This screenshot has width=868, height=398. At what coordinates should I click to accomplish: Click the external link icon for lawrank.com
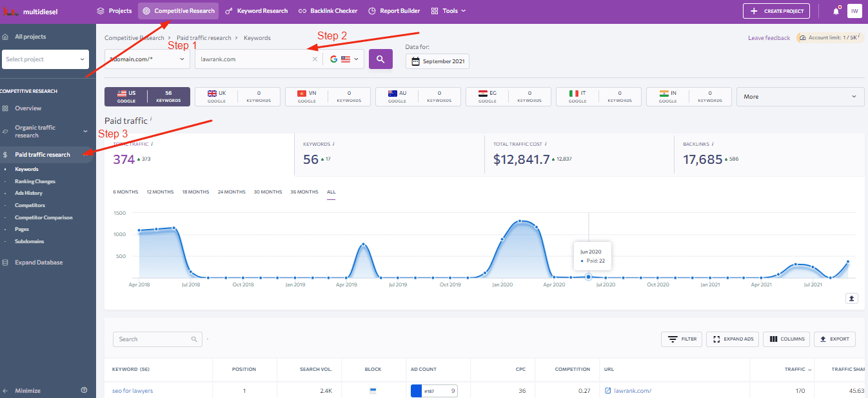607,390
